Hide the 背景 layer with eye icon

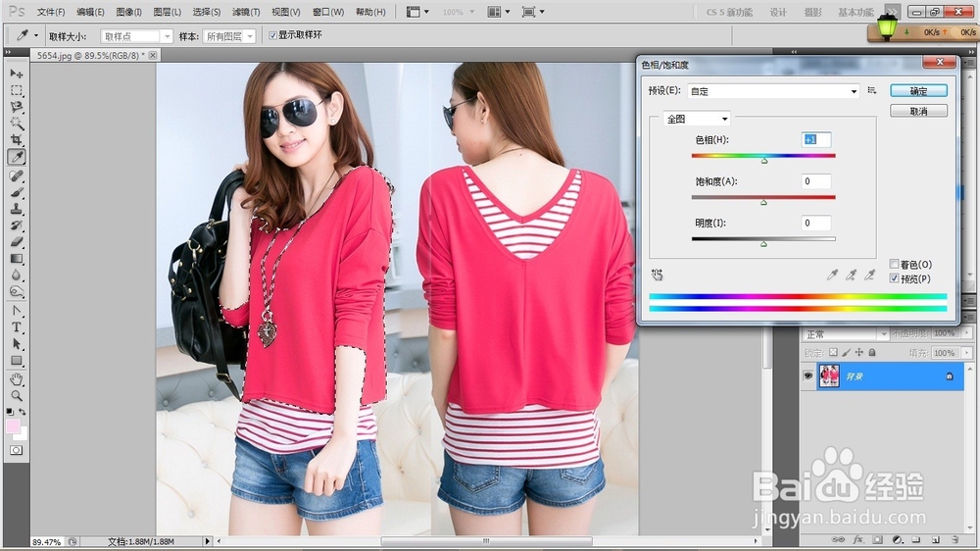click(x=808, y=376)
